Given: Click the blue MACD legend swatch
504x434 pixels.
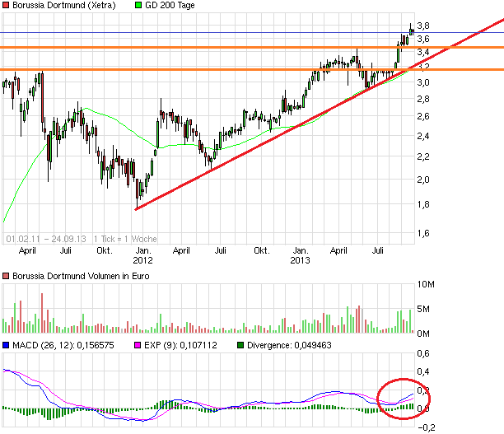Looking at the screenshot, I should click(x=6, y=345).
